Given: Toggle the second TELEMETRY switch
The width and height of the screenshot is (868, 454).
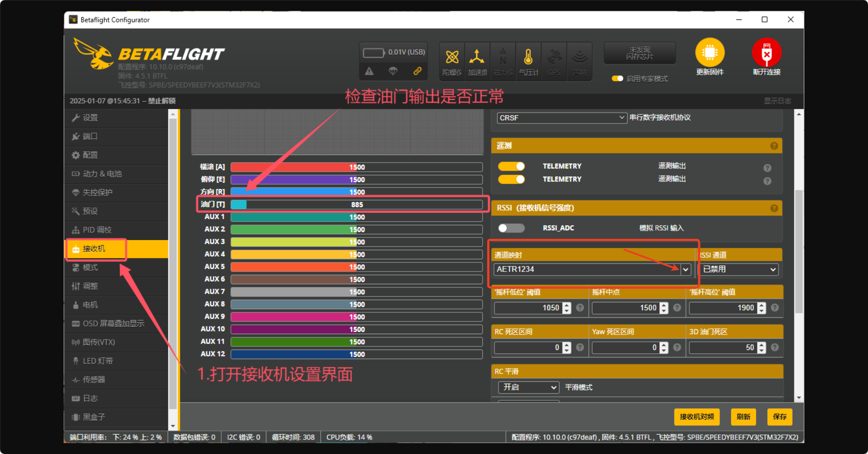Looking at the screenshot, I should click(511, 179).
